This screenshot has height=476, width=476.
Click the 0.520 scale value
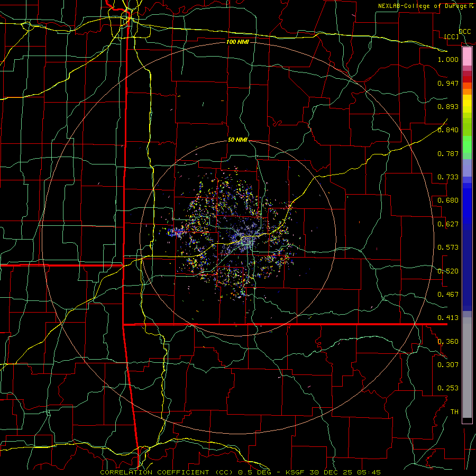[x=448, y=271]
